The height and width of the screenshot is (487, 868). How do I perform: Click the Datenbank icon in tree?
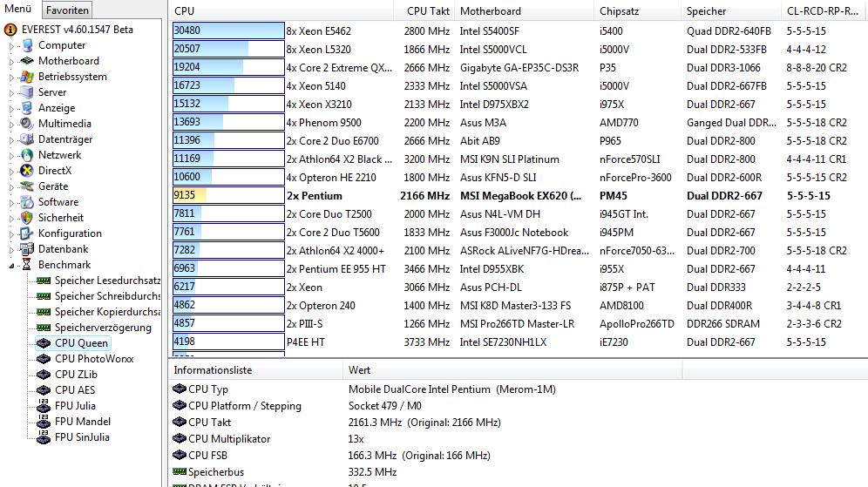point(26,249)
